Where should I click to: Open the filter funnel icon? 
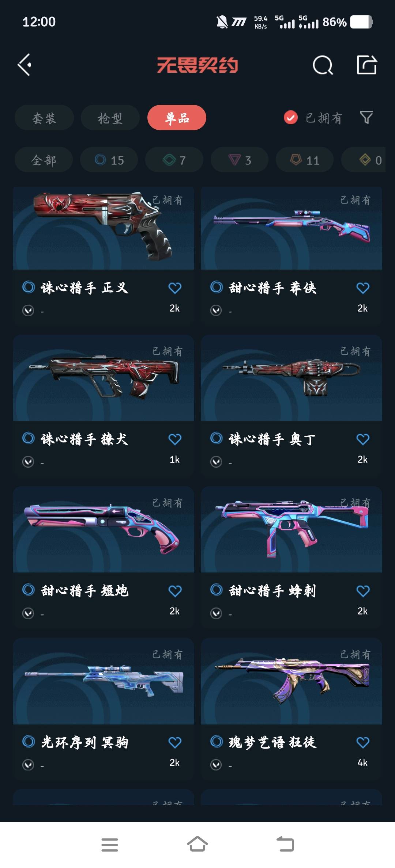click(366, 117)
